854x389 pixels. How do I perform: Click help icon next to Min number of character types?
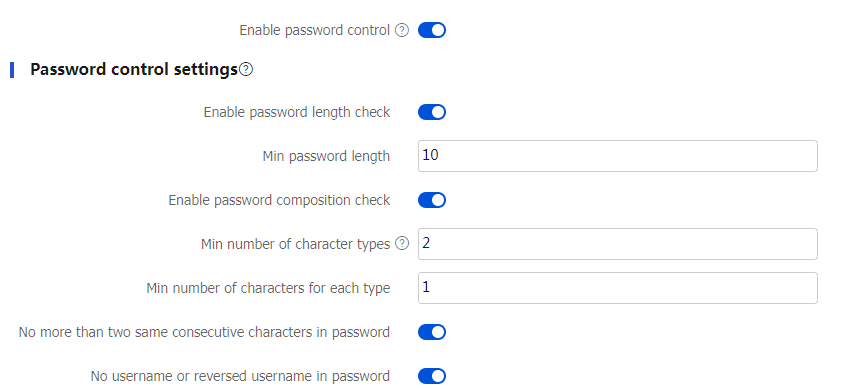click(x=401, y=244)
